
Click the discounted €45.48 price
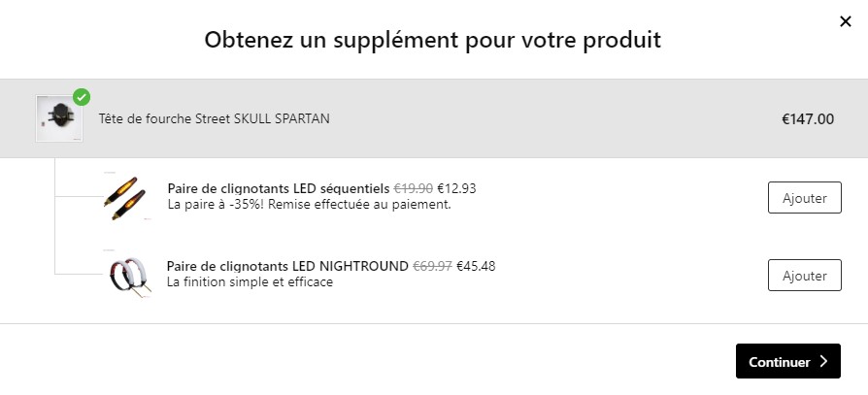pos(476,266)
